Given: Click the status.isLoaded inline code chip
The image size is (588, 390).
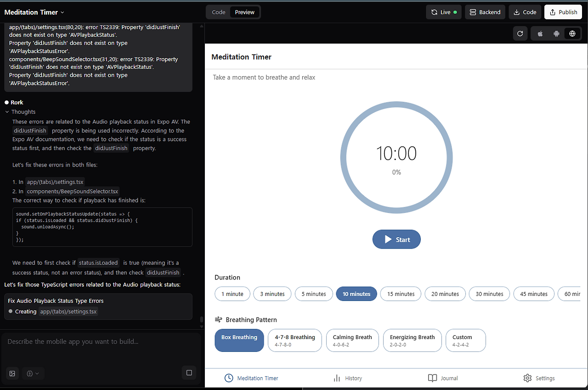Looking at the screenshot, I should (98, 263).
